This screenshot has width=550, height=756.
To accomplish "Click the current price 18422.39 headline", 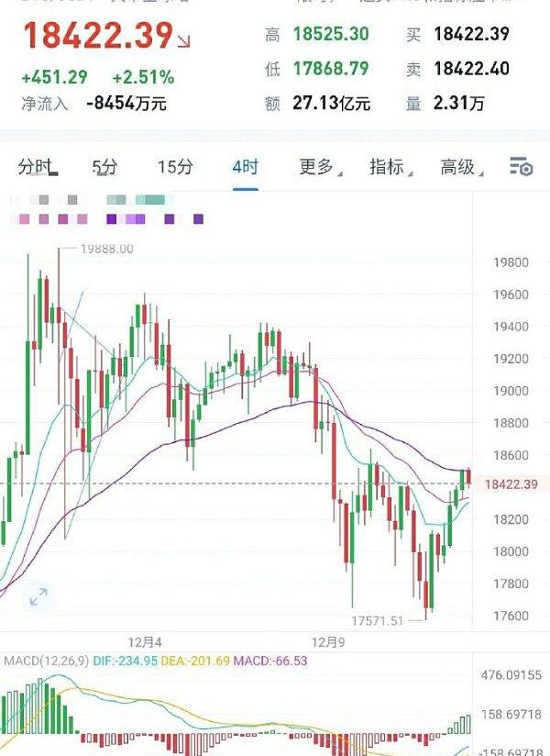I will point(97,36).
